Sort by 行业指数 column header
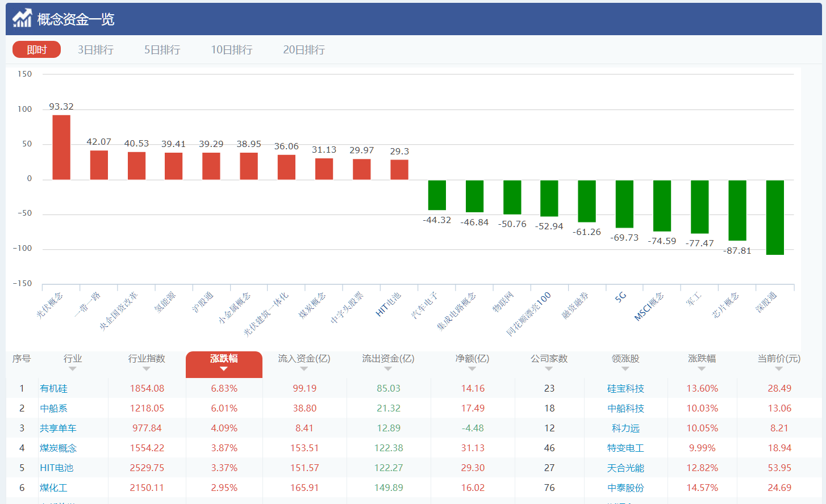 [x=147, y=359]
